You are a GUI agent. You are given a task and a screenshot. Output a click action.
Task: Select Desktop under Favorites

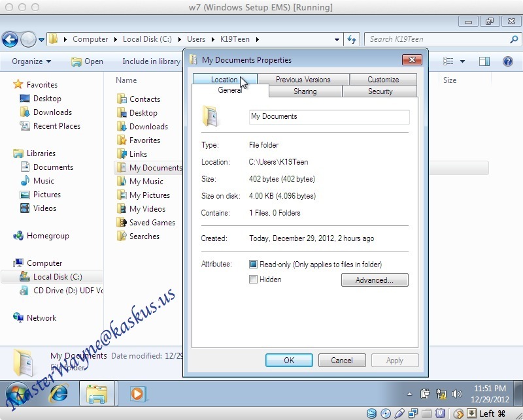[41, 99]
